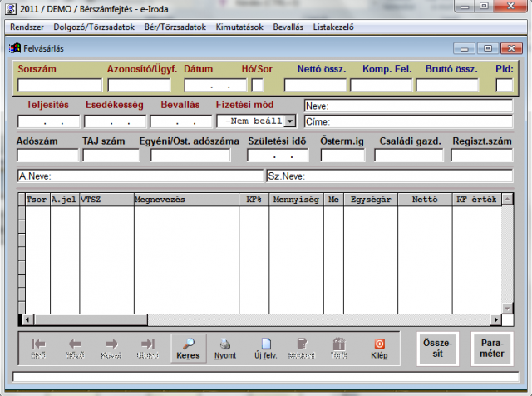
Task: Click the Módosít edit icon
Action: coord(302,344)
